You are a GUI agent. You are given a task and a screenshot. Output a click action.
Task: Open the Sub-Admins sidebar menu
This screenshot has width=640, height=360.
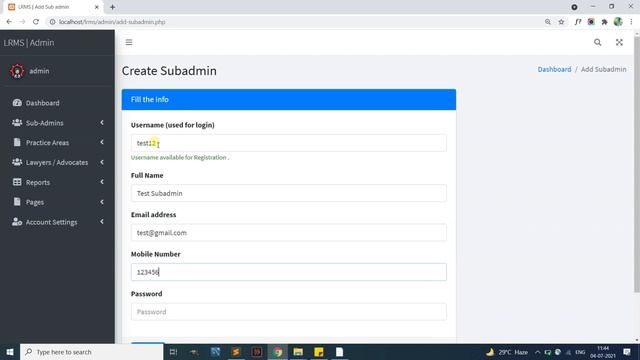point(57,123)
